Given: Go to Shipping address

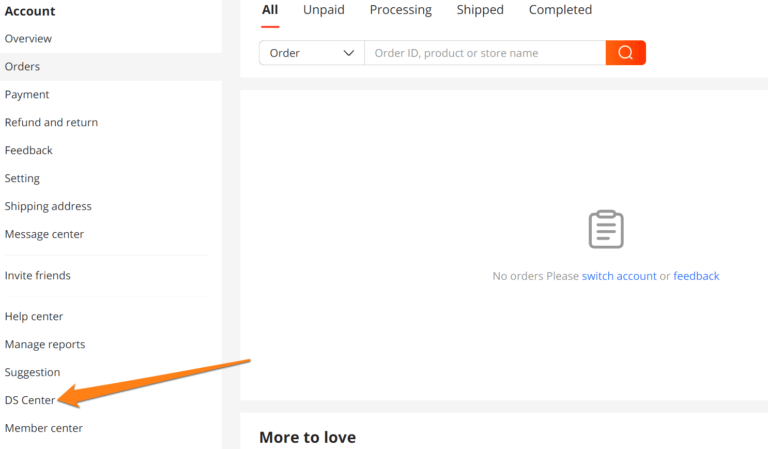Looking at the screenshot, I should click(48, 206).
